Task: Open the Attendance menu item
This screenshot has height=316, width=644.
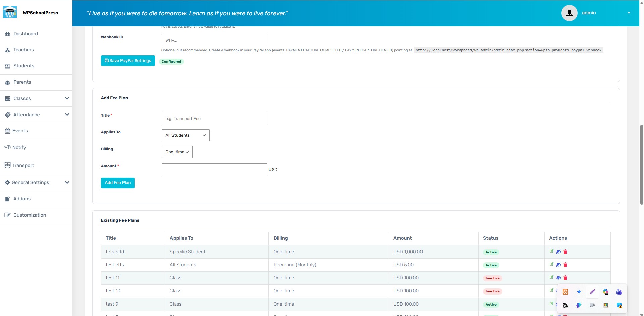Action: [x=36, y=115]
